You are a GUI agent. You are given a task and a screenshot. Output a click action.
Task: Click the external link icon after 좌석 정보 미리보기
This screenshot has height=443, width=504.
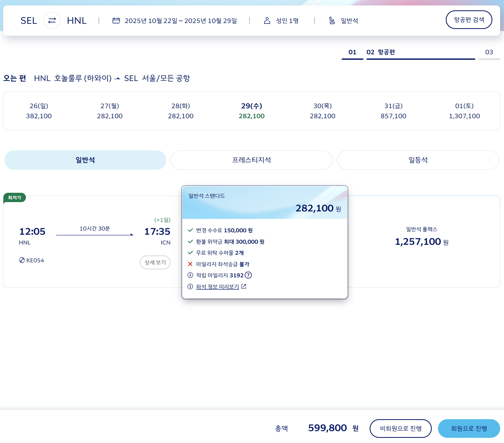pyautogui.click(x=244, y=286)
